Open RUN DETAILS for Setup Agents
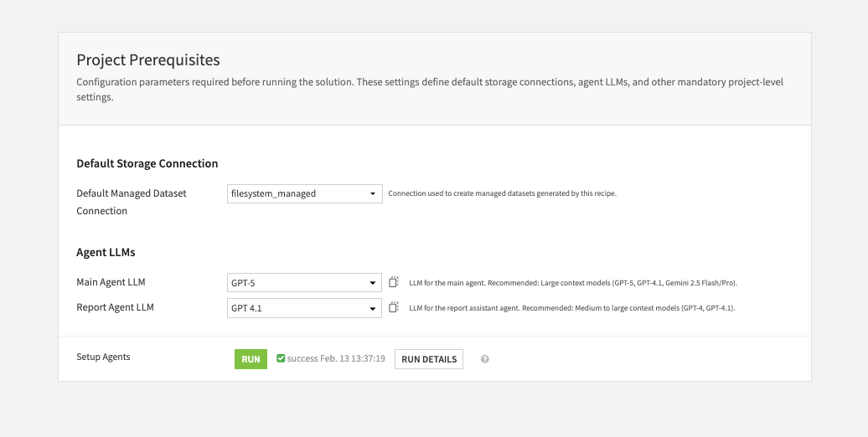This screenshot has height=437, width=868. pos(429,359)
